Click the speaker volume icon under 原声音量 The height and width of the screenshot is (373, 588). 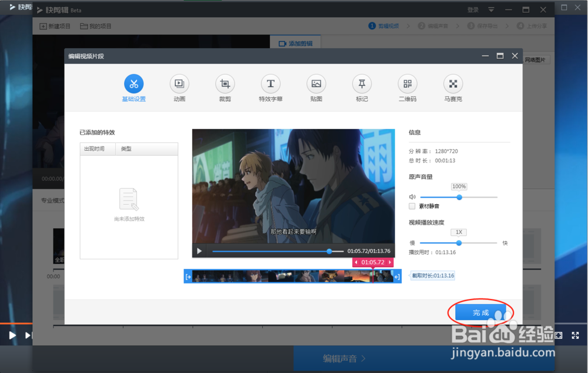point(412,197)
